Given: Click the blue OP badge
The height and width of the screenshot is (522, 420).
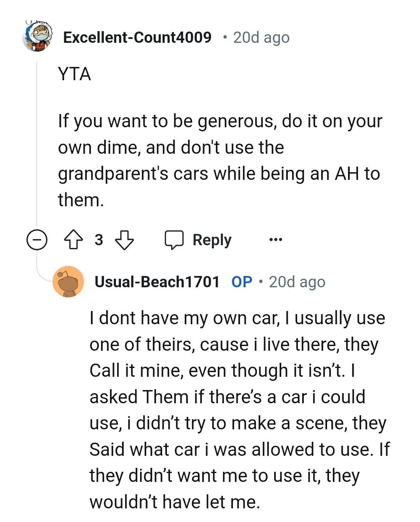Looking at the screenshot, I should [x=241, y=282].
